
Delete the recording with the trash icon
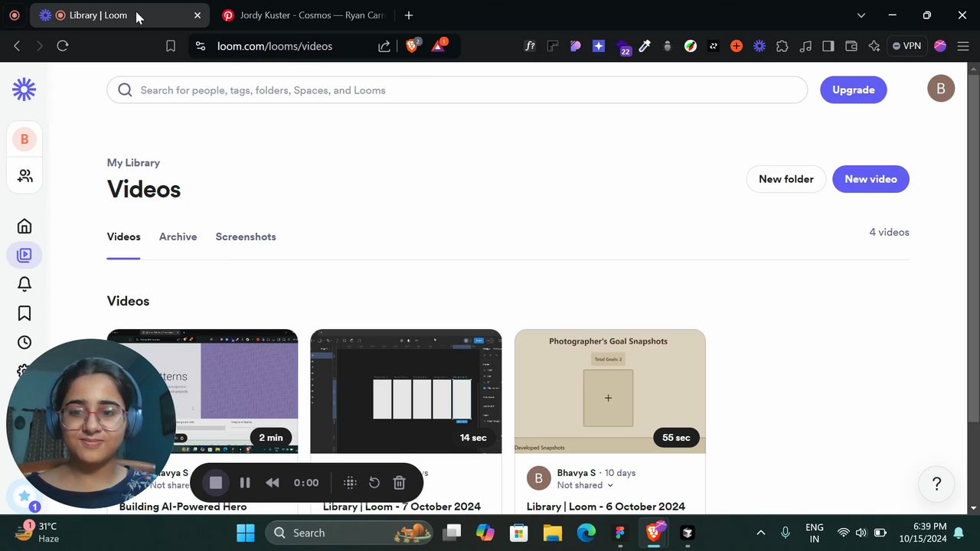pyautogui.click(x=399, y=482)
